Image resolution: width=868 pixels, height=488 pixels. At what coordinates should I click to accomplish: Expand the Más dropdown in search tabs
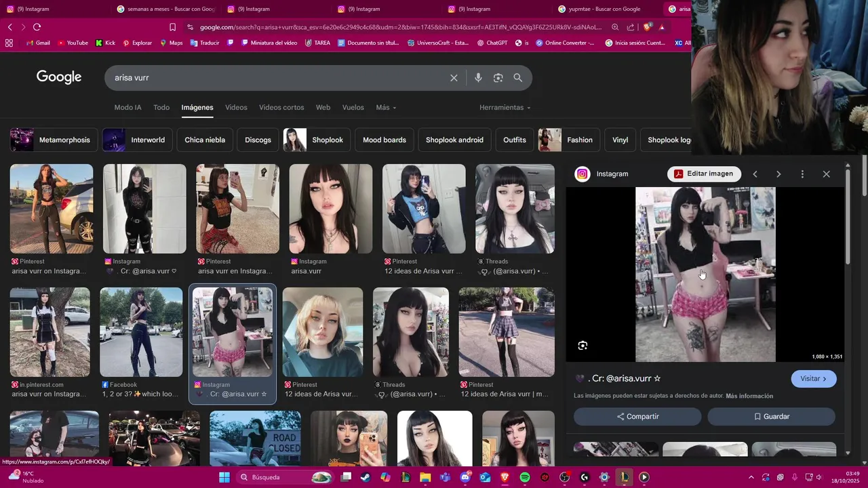click(386, 108)
